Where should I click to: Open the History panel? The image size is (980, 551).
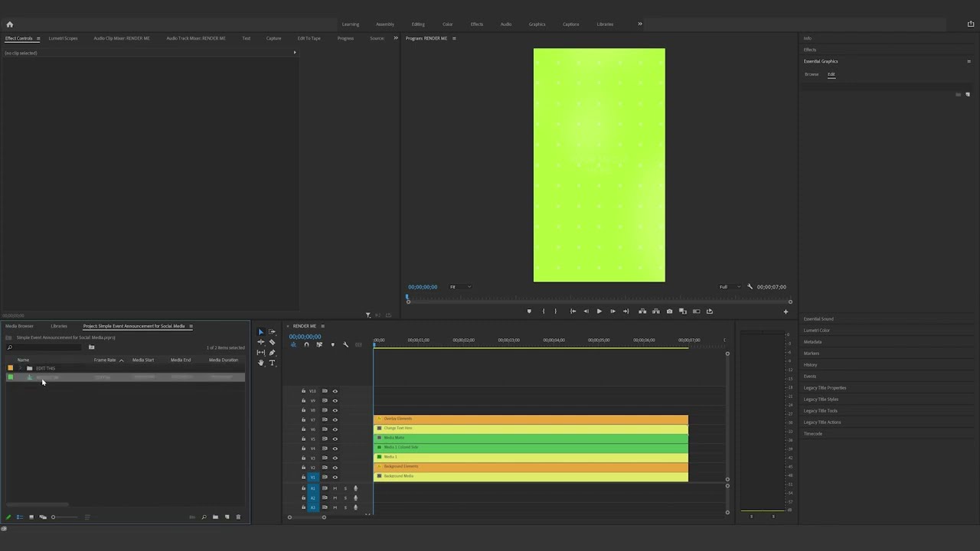pyautogui.click(x=810, y=365)
